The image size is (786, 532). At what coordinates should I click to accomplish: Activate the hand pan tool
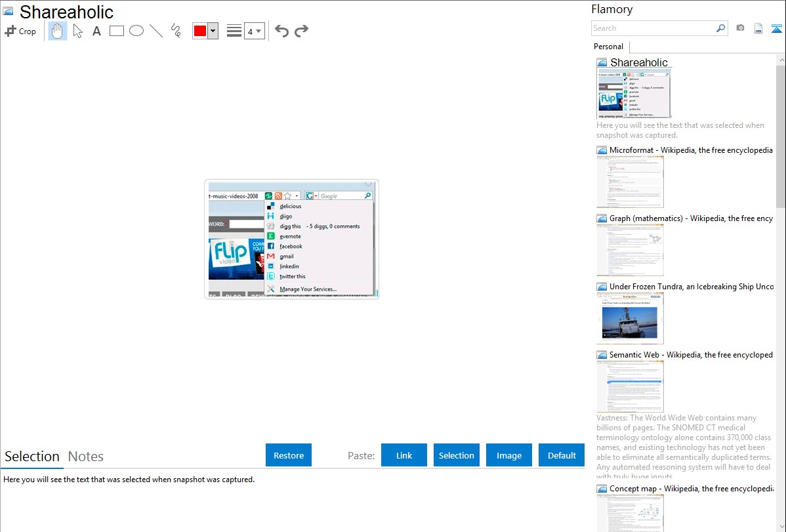(58, 31)
